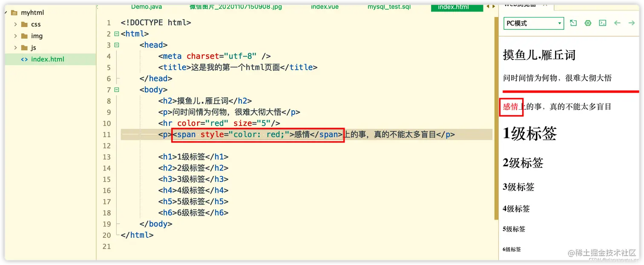Image resolution: width=644 pixels, height=265 pixels.
Task: Switch to the index.vue tab
Action: pyautogui.click(x=325, y=6)
